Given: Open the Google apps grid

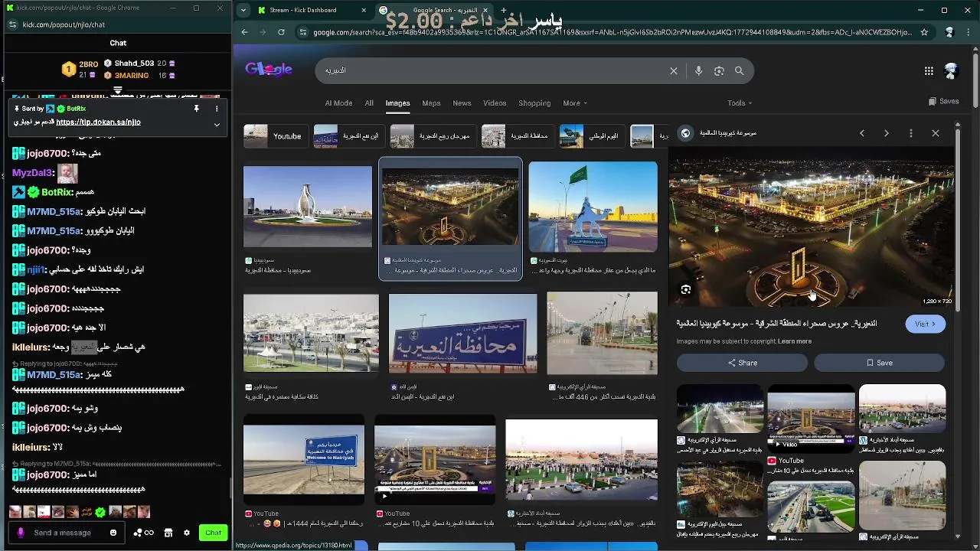Looking at the screenshot, I should pyautogui.click(x=929, y=70).
